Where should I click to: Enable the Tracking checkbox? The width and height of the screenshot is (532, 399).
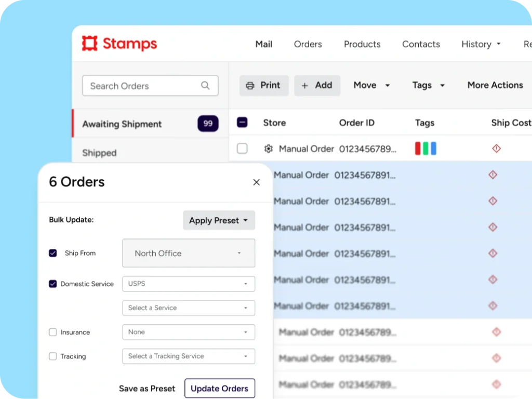53,356
